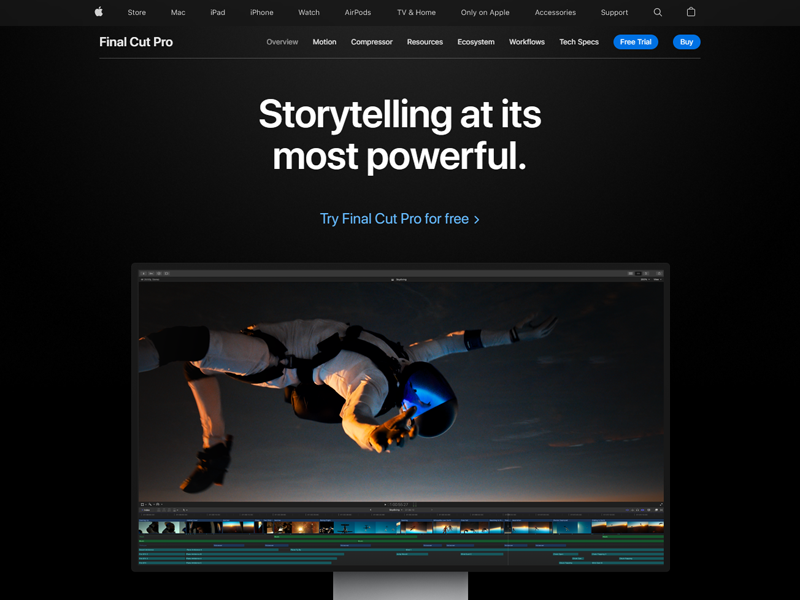Image resolution: width=800 pixels, height=600 pixels.
Task: Open the Store menu item
Action: pyautogui.click(x=137, y=12)
